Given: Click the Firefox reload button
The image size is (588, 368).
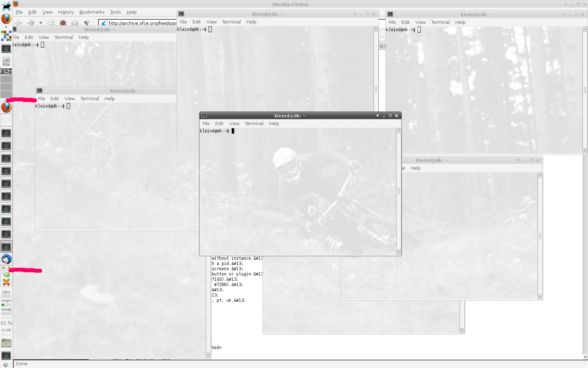Looking at the screenshot, I should pos(51,23).
